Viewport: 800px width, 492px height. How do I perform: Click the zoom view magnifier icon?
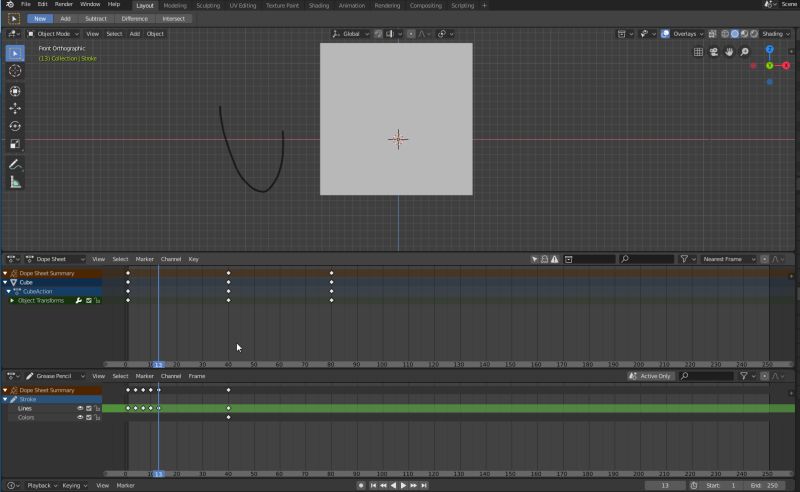point(745,52)
